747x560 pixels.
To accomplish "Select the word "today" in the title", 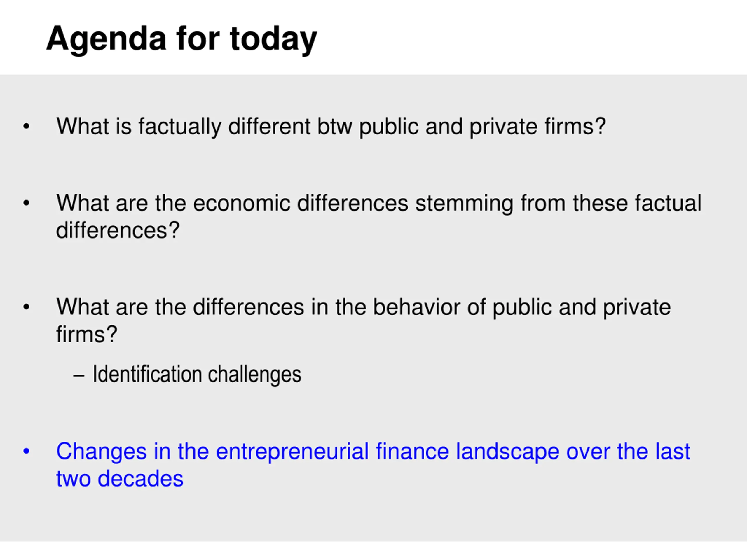I will pos(273,39).
